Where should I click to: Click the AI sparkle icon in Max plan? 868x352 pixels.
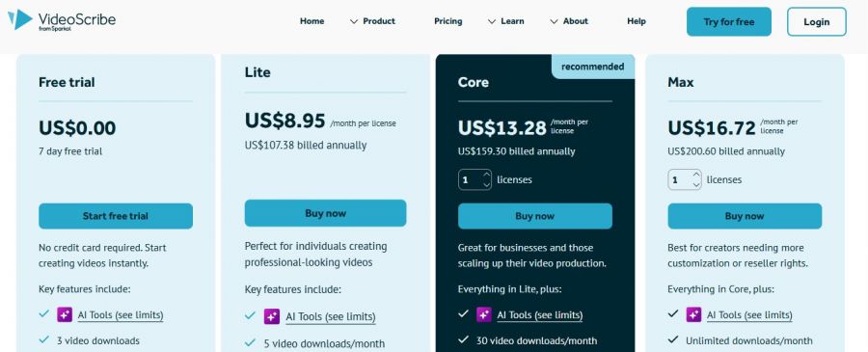[x=694, y=314]
